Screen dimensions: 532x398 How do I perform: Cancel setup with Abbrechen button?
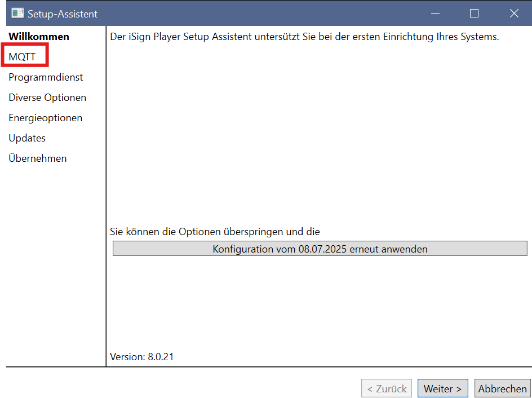click(503, 388)
